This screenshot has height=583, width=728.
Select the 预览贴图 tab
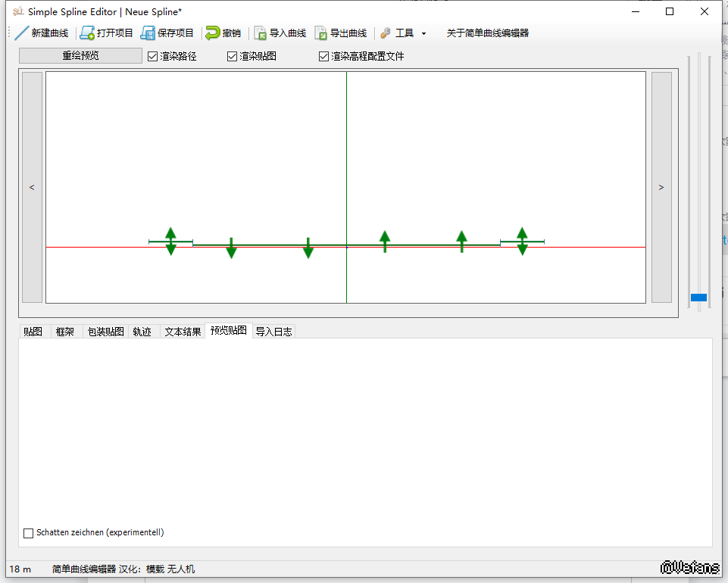229,330
